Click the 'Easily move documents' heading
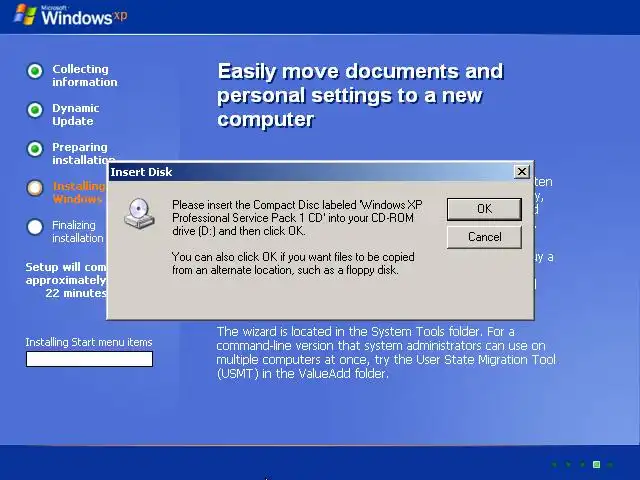Screen dimensions: 640x480 [360, 96]
